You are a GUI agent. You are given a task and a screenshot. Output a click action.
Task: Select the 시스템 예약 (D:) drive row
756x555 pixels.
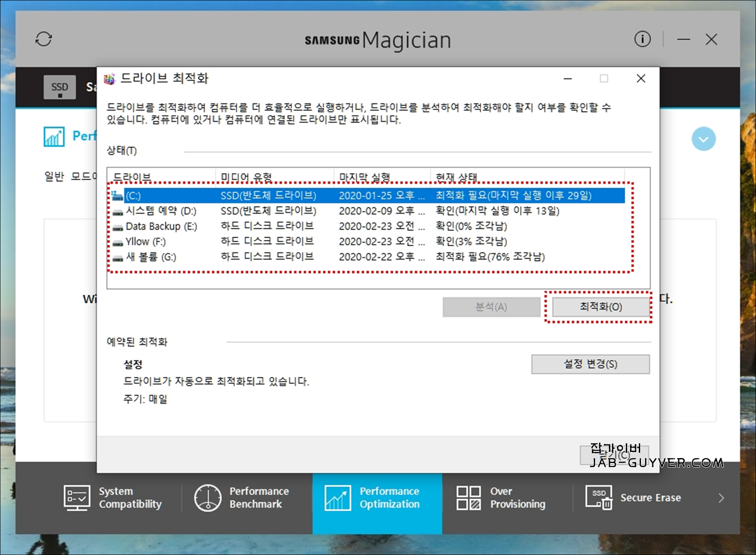click(368, 211)
